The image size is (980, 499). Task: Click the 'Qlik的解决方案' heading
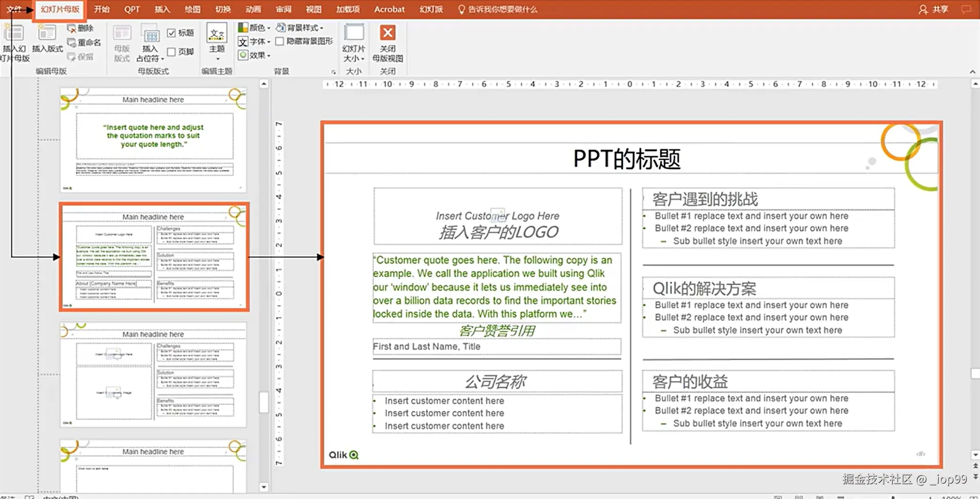(x=704, y=288)
